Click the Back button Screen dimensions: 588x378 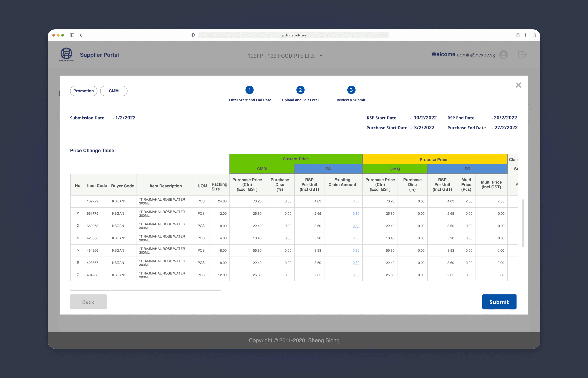88,302
